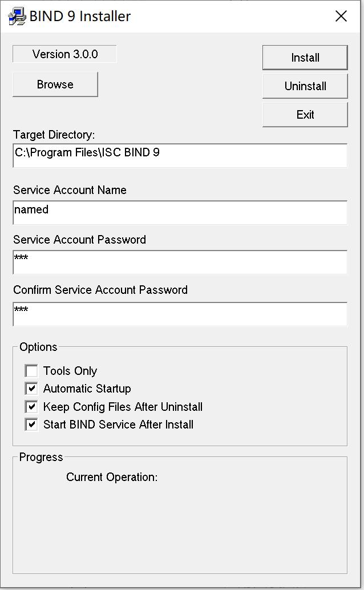The image size is (364, 590).
Task: Click the Options group box heading
Action: click(38, 346)
